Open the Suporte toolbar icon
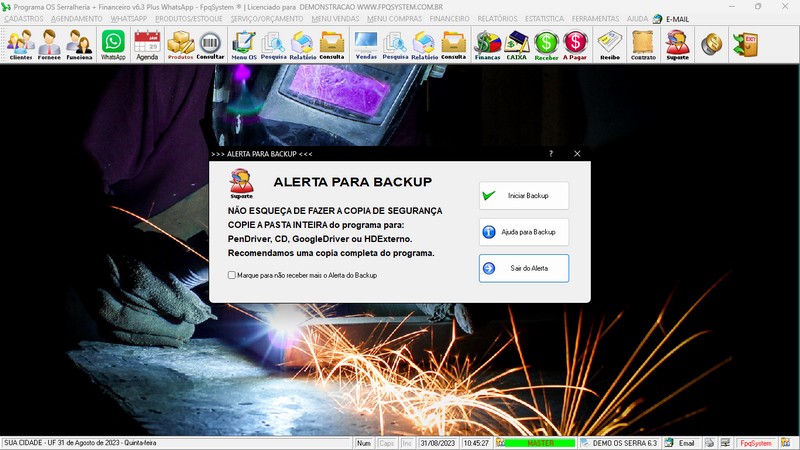Image resolution: width=800 pixels, height=450 pixels. pos(677,44)
